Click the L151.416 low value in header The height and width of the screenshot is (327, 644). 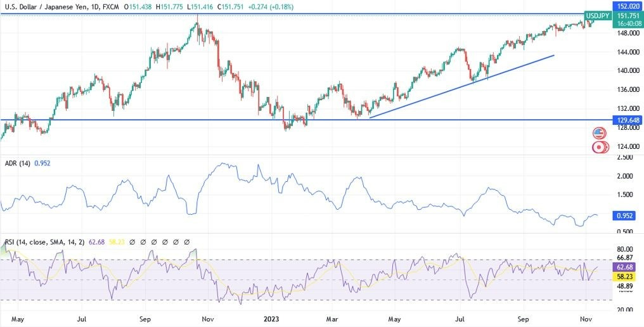click(x=200, y=6)
